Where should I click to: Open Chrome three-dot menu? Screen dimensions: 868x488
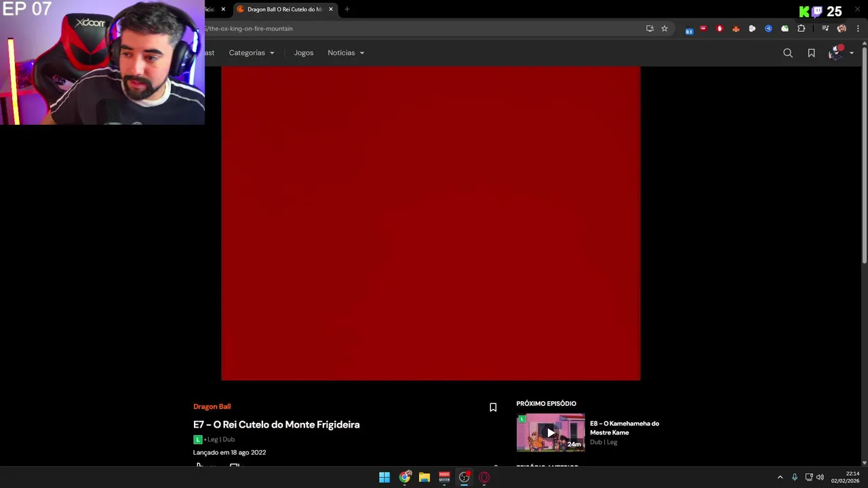(x=858, y=28)
